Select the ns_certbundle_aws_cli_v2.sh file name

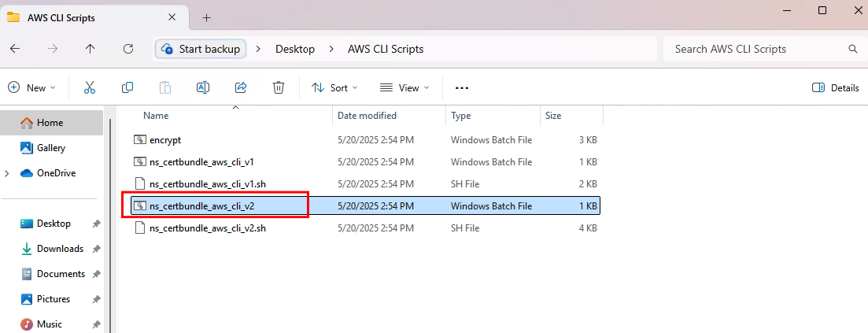208,228
